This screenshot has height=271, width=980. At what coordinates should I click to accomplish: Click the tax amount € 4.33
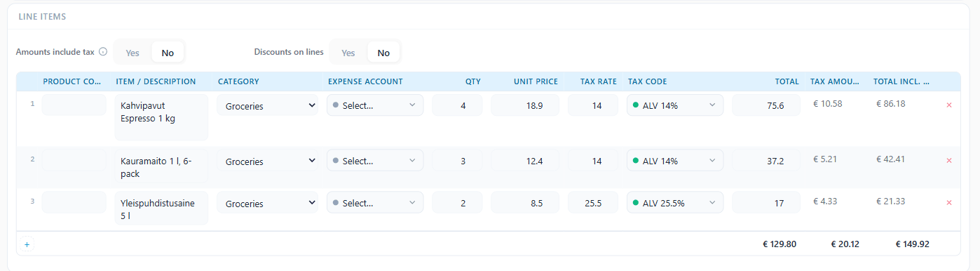(x=824, y=201)
